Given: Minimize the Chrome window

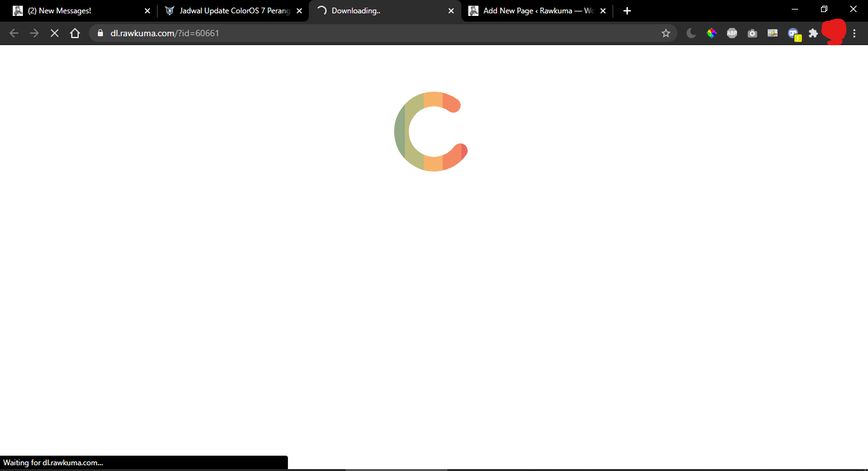Looking at the screenshot, I should pyautogui.click(x=795, y=9).
